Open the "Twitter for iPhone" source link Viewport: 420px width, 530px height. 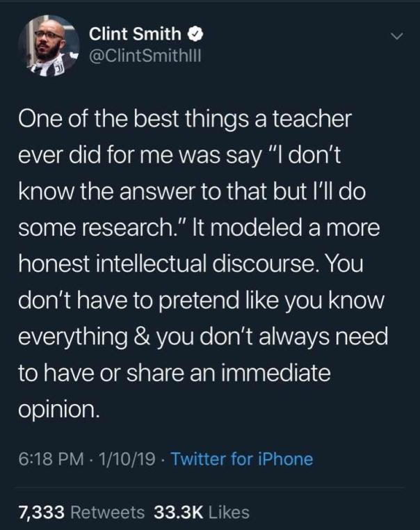[241, 459]
